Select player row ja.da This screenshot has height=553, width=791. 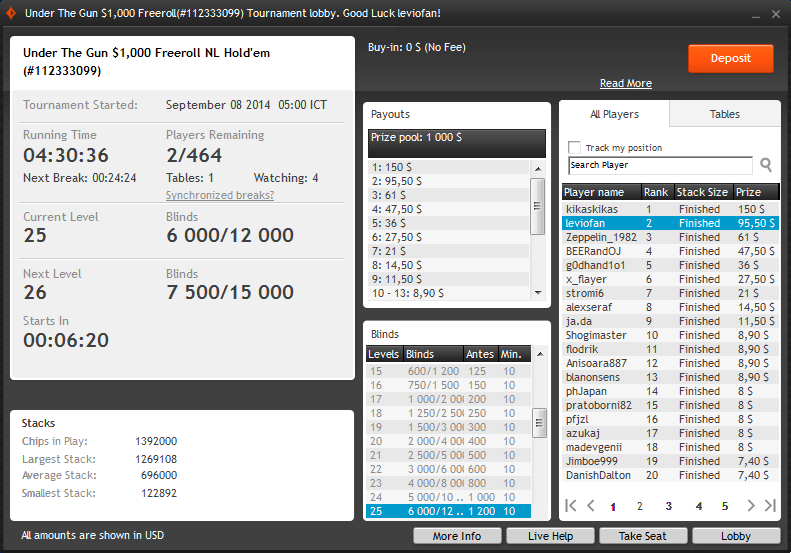[x=670, y=321]
